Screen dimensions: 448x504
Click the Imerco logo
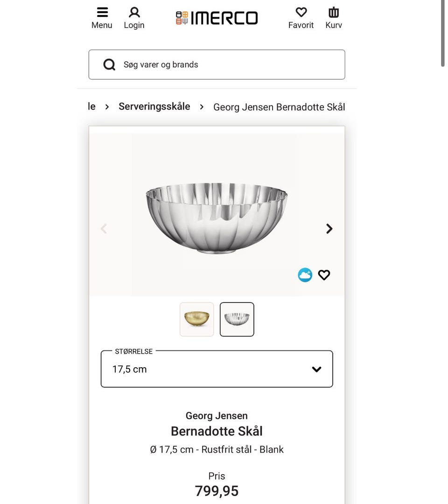pyautogui.click(x=216, y=18)
